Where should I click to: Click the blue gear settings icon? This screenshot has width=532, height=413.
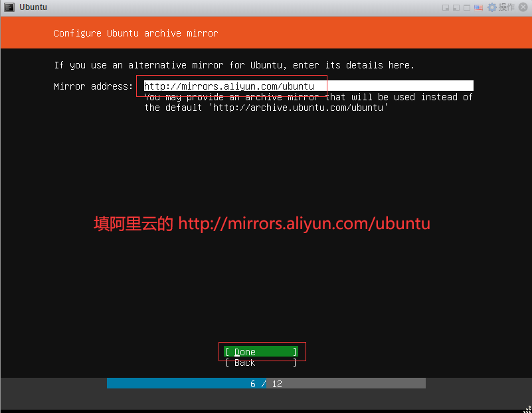[491, 7]
